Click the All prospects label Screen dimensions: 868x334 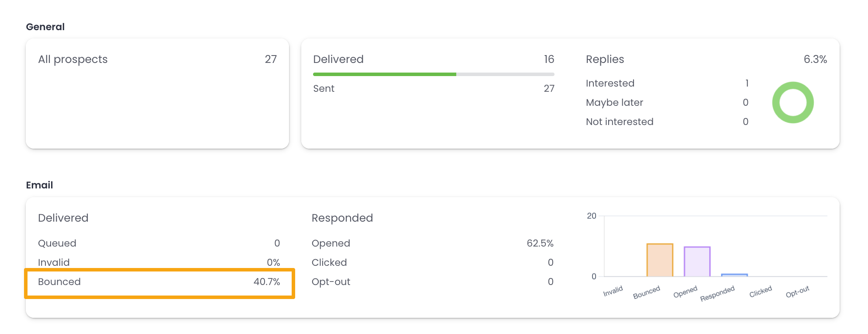pos(73,59)
